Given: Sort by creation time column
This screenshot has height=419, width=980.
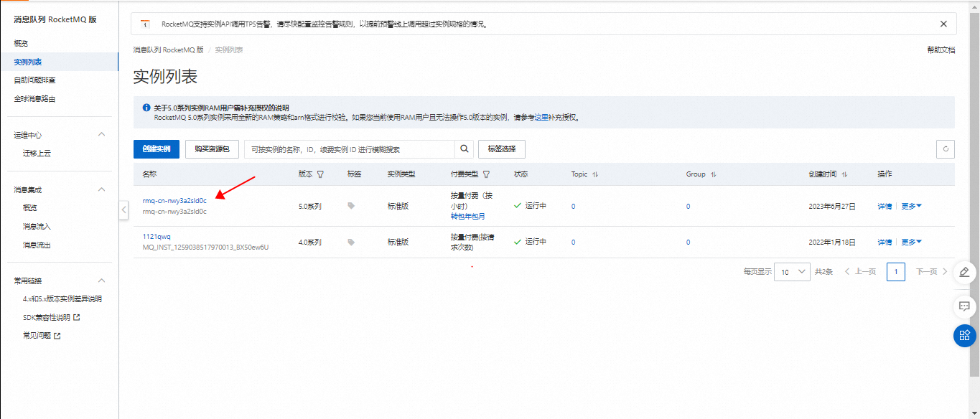Looking at the screenshot, I should [x=844, y=174].
